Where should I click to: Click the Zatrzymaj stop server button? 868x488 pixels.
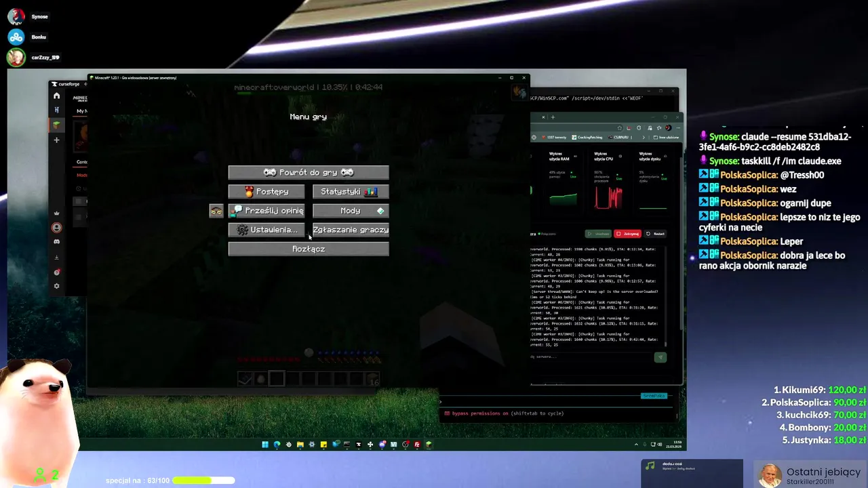[x=627, y=234]
